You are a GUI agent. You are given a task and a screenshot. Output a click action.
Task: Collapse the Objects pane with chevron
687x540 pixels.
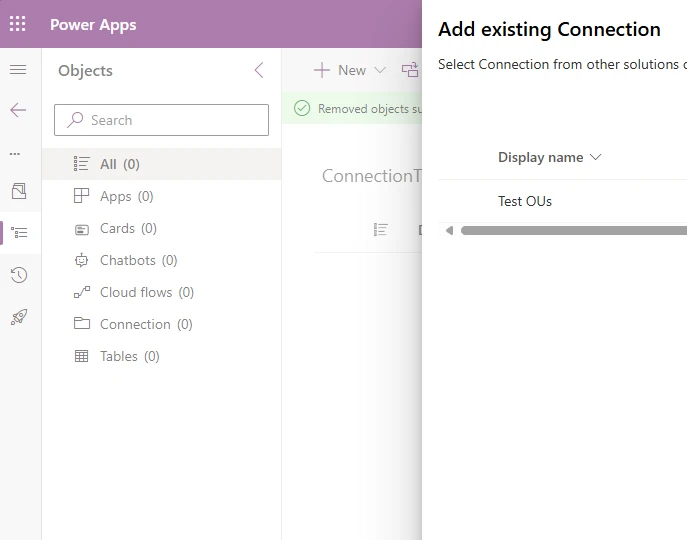259,70
